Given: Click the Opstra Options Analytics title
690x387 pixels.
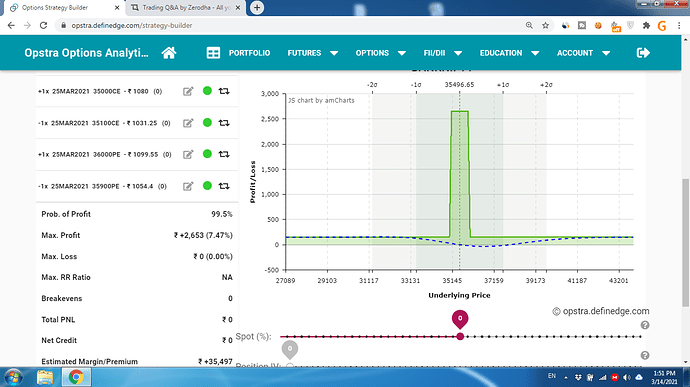Looking at the screenshot, I should (x=86, y=53).
